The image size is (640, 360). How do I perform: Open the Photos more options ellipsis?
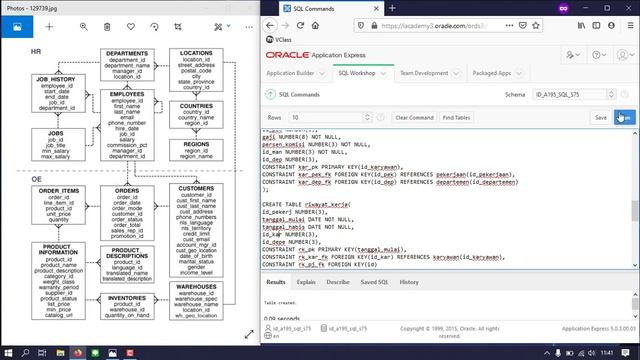249,27
